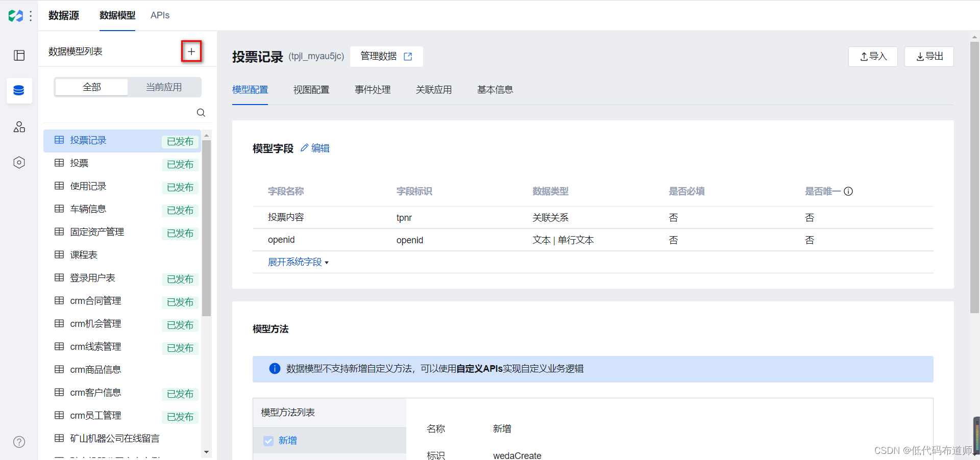This screenshot has height=460, width=980.
Task: Click table icon of crm商品信息 model
Action: tap(59, 369)
